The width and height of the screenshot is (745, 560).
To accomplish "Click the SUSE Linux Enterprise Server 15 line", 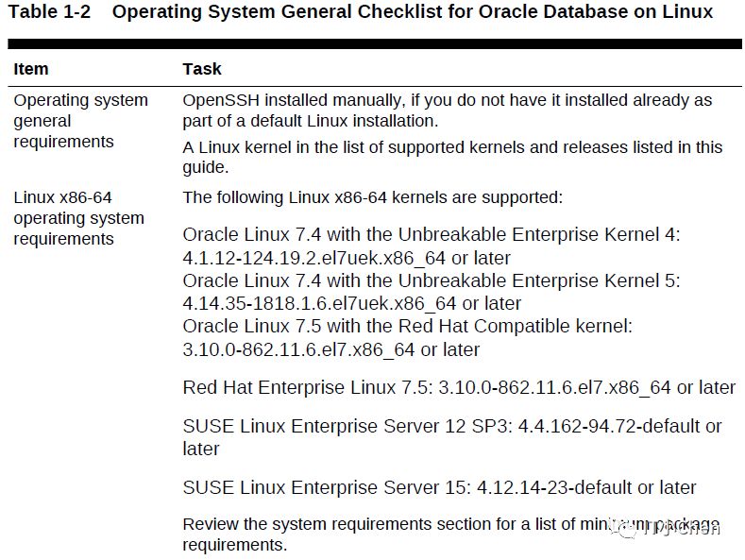I will pos(439,487).
